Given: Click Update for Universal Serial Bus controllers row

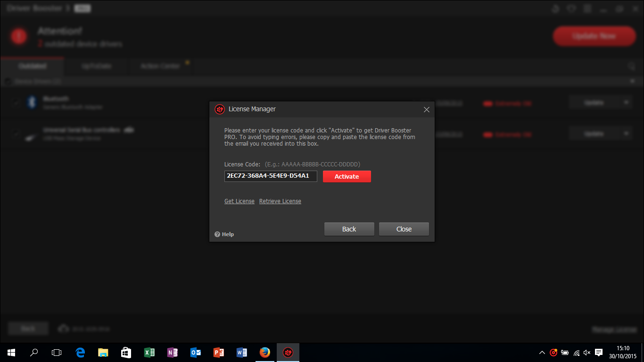Looking at the screenshot, I should click(x=594, y=134).
